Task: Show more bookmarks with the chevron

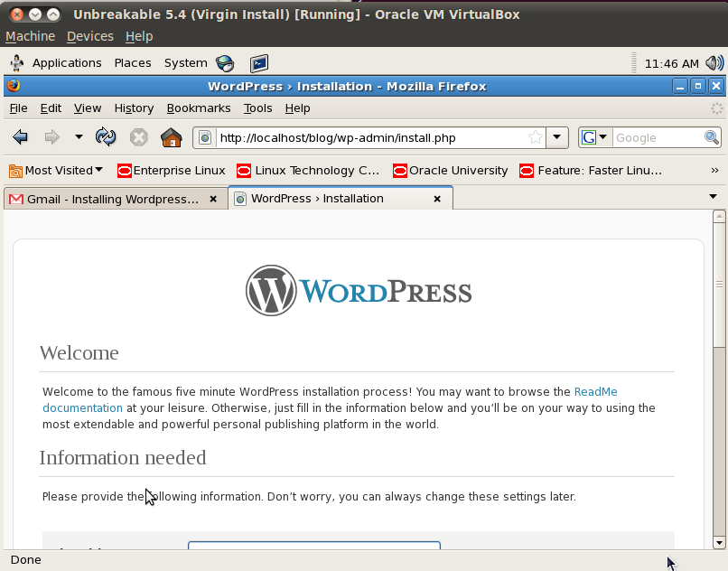Action: click(714, 171)
